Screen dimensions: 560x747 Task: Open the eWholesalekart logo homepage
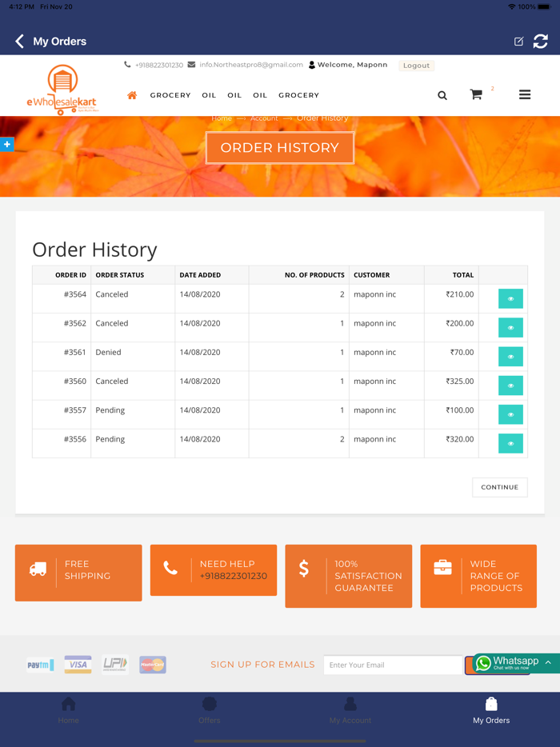(x=62, y=90)
